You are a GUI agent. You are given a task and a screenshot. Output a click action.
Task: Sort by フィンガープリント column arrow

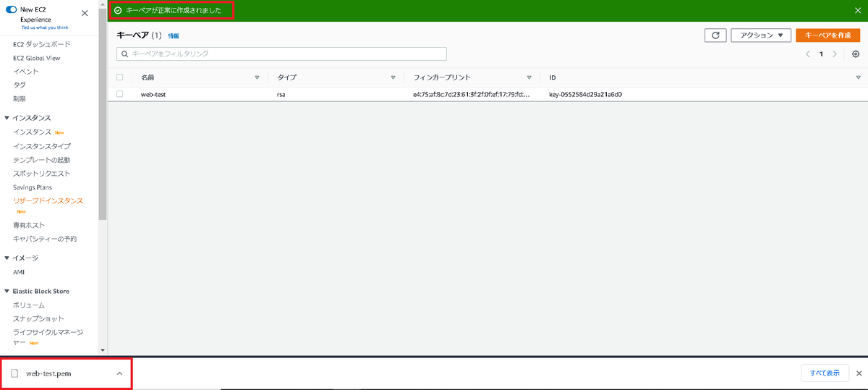point(529,77)
